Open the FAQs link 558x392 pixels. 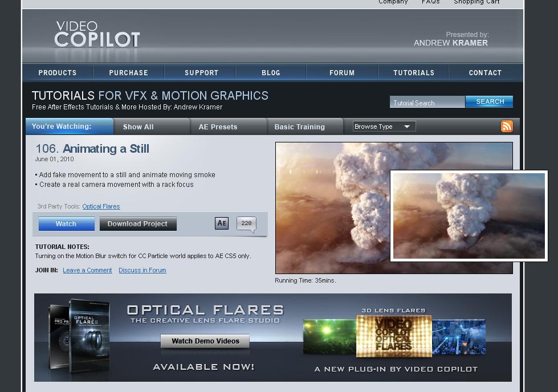pyautogui.click(x=430, y=2)
